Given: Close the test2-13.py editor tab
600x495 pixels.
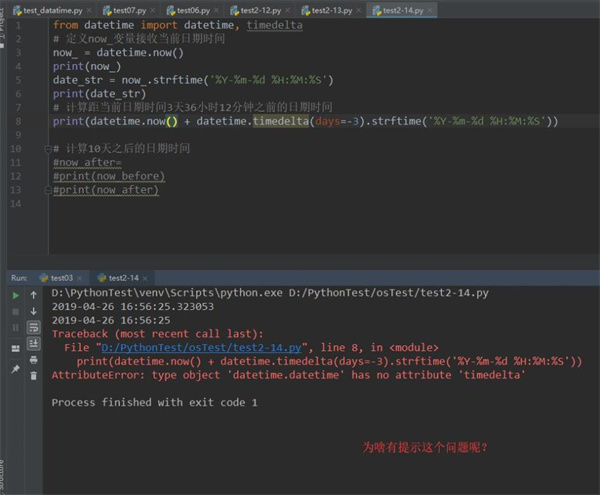Looking at the screenshot, I should coord(359,10).
